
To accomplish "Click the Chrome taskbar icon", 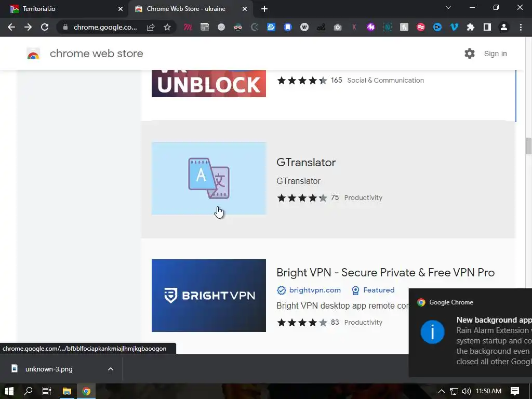I will (x=86, y=391).
